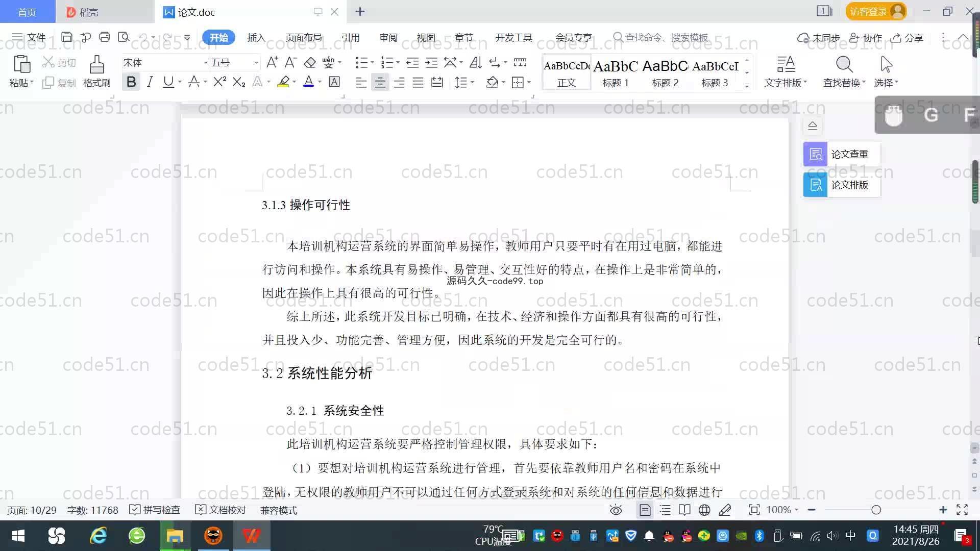Enter full screen display icon
The height and width of the screenshot is (551, 980).
click(x=962, y=510)
